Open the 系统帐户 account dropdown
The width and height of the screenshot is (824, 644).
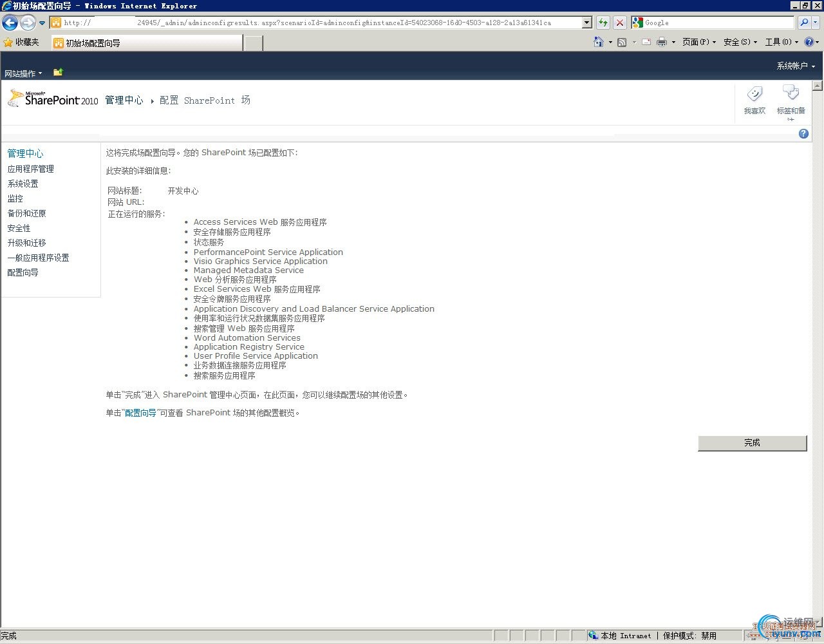[796, 66]
